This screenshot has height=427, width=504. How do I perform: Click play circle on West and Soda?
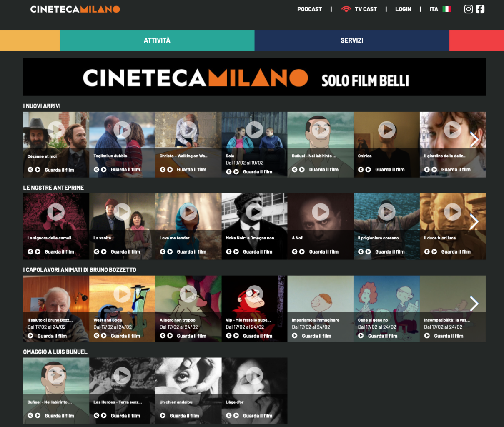click(122, 294)
